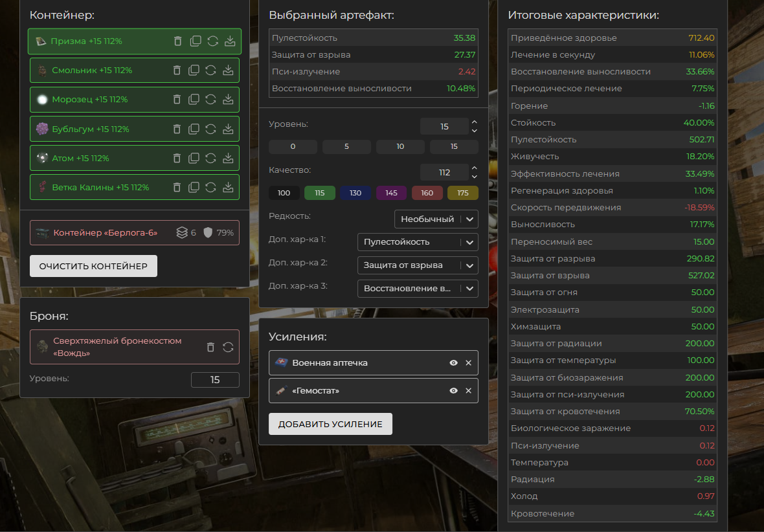764x532 pixels.
Task: Replace the «Вождь» armor using circular-arrows icon
Action: coord(228,347)
